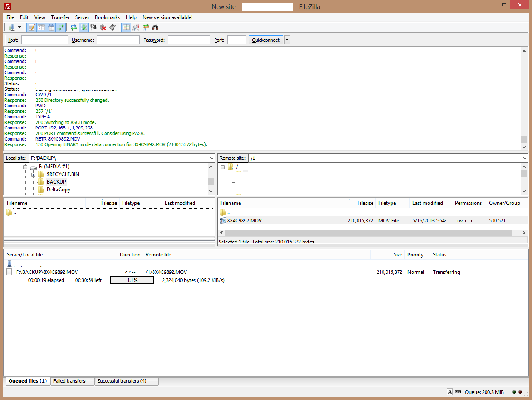Open the Bookmarks menu
Viewport: 532px width, 400px height.
(x=107, y=17)
